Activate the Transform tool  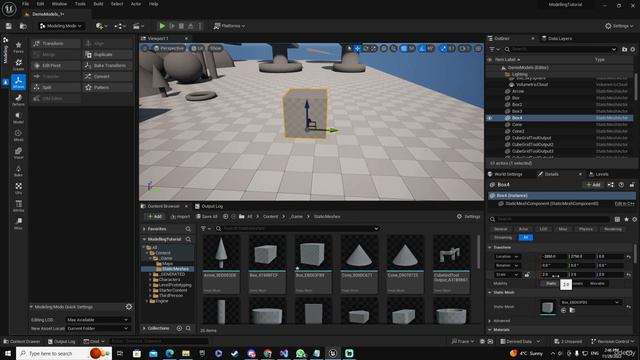(56, 43)
